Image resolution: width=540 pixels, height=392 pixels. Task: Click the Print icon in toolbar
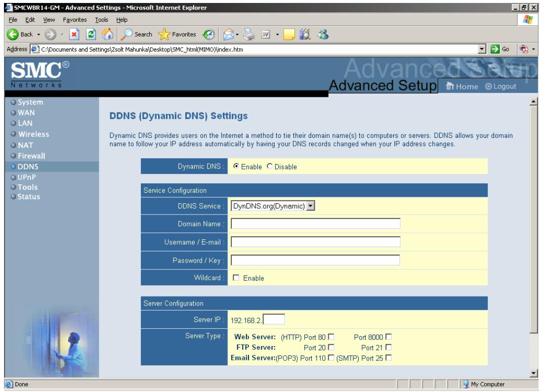coord(249,34)
